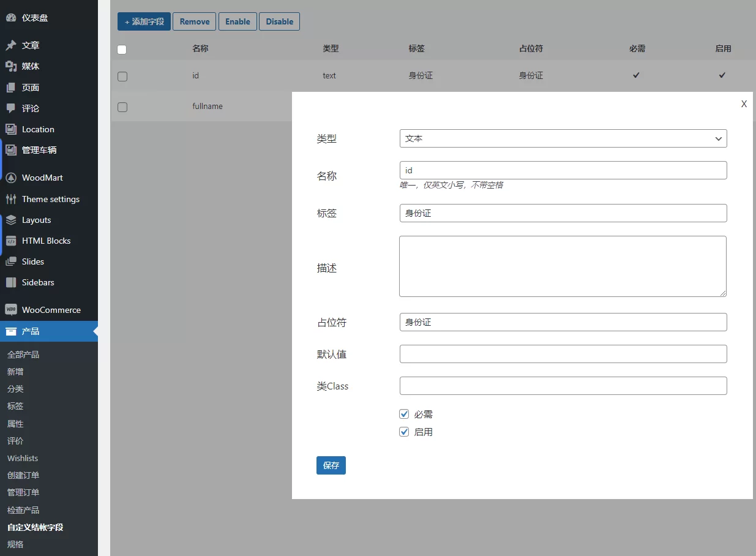The width and height of the screenshot is (756, 556).
Task: Open 标签 submenu link in sidebar
Action: (x=15, y=406)
